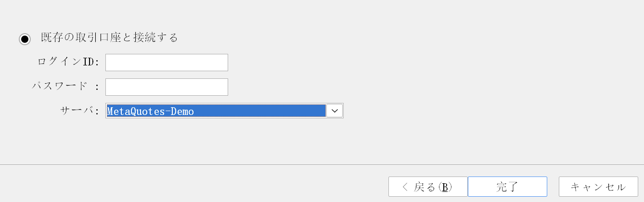Viewport: 644px width, 202px height.
Task: Click the ログインID text field
Action: coord(167,63)
